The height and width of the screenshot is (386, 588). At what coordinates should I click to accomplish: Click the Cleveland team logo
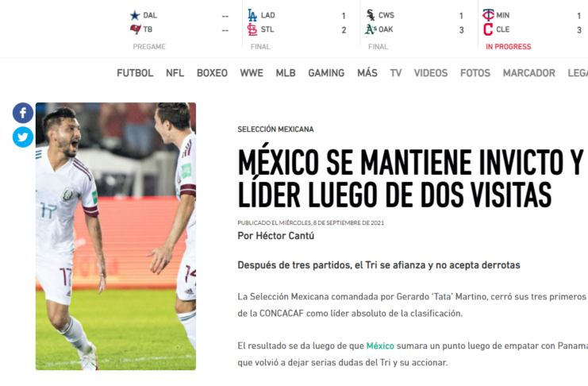488,29
